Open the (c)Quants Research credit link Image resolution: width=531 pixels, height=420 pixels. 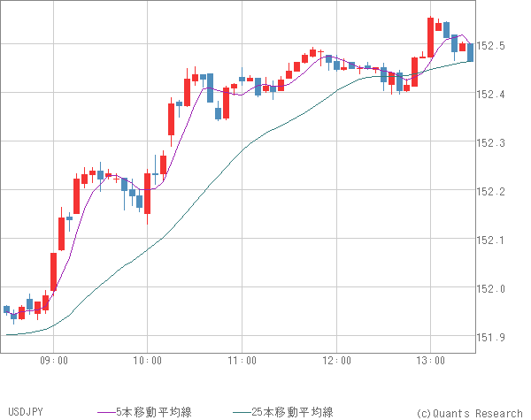coord(468,412)
